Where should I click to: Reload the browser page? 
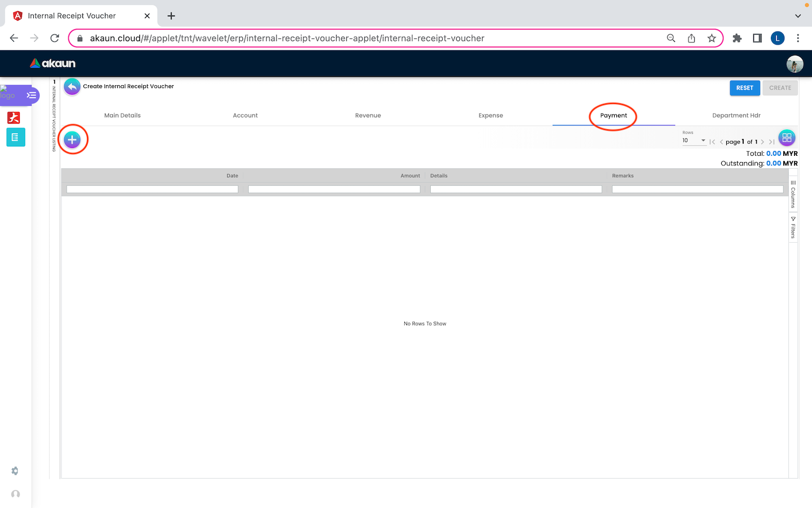coord(55,38)
